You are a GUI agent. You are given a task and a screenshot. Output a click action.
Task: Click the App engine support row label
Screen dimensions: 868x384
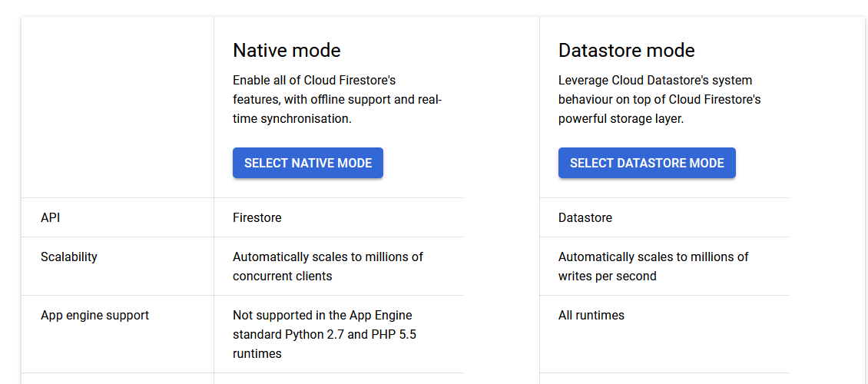(x=94, y=316)
